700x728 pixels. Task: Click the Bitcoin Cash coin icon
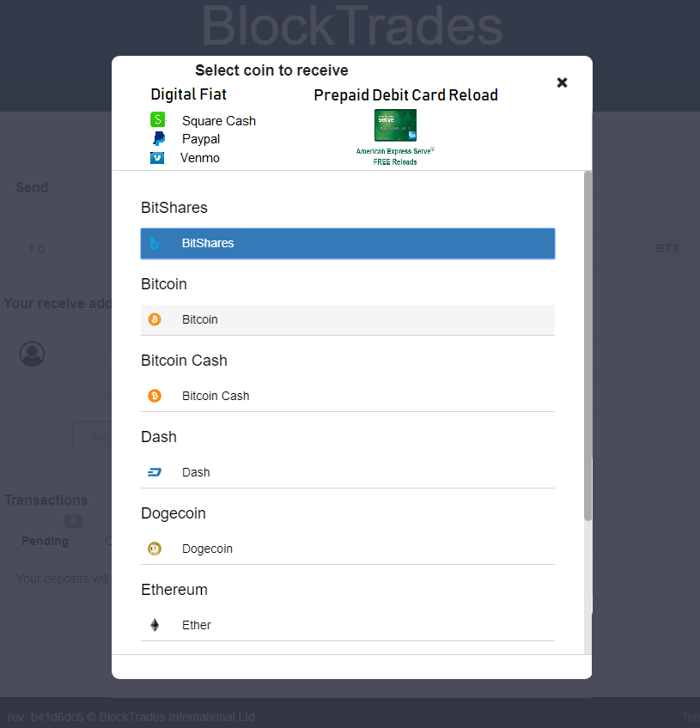tap(155, 396)
